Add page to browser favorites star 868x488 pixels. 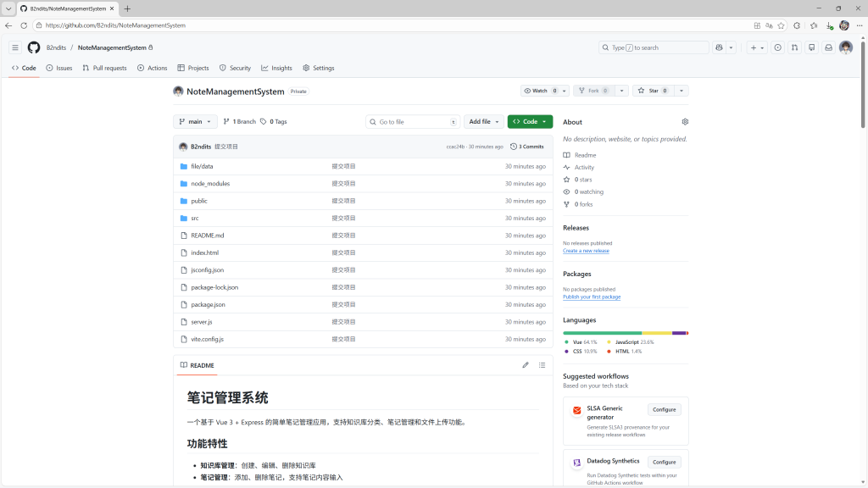[x=781, y=25]
